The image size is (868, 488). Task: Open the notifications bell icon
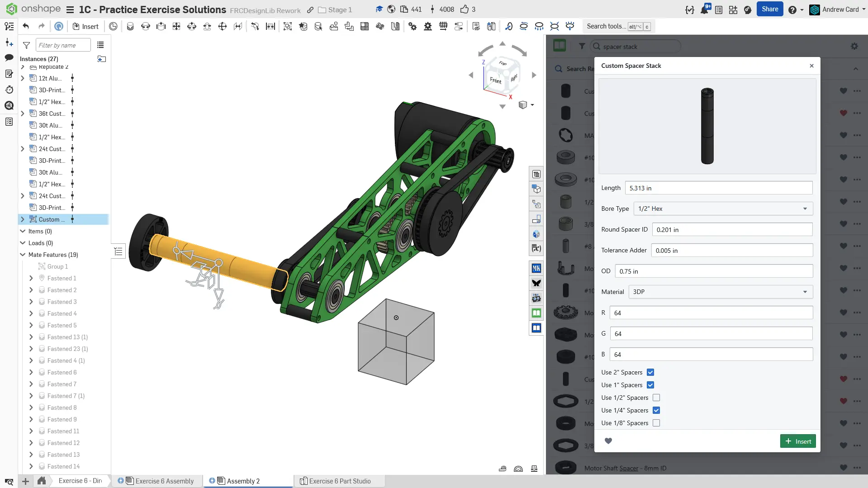click(704, 9)
